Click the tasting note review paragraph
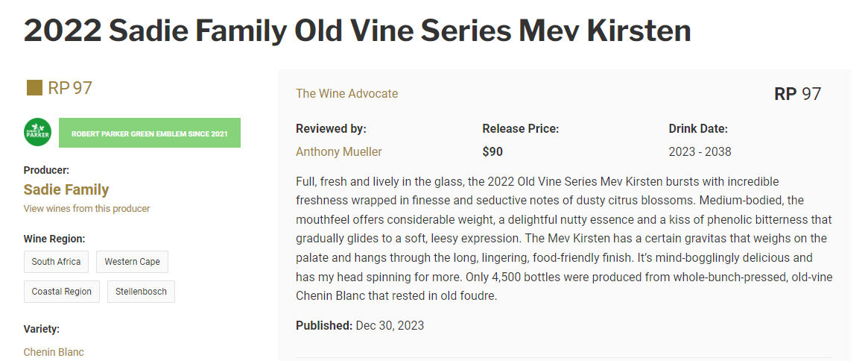The image size is (868, 361). [563, 239]
